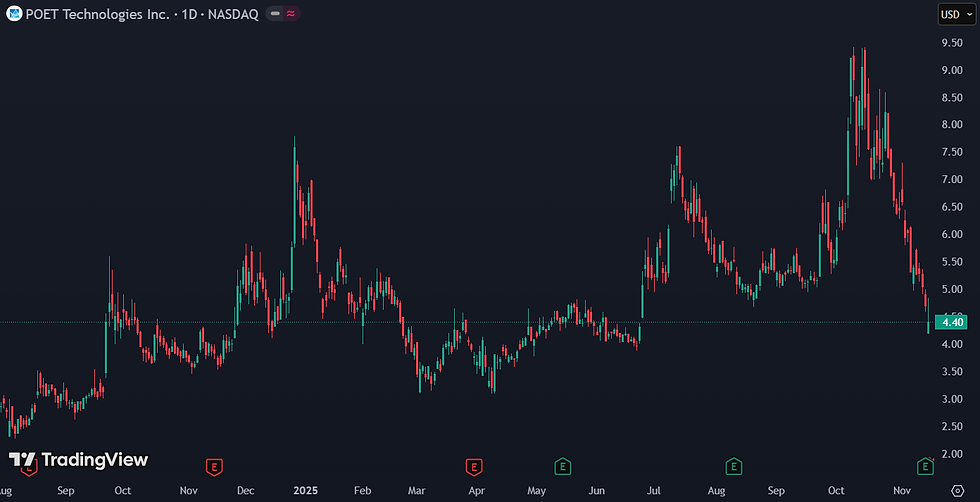Click the Jun label on time axis
Viewport: 980px width, 502px height.
tap(597, 491)
